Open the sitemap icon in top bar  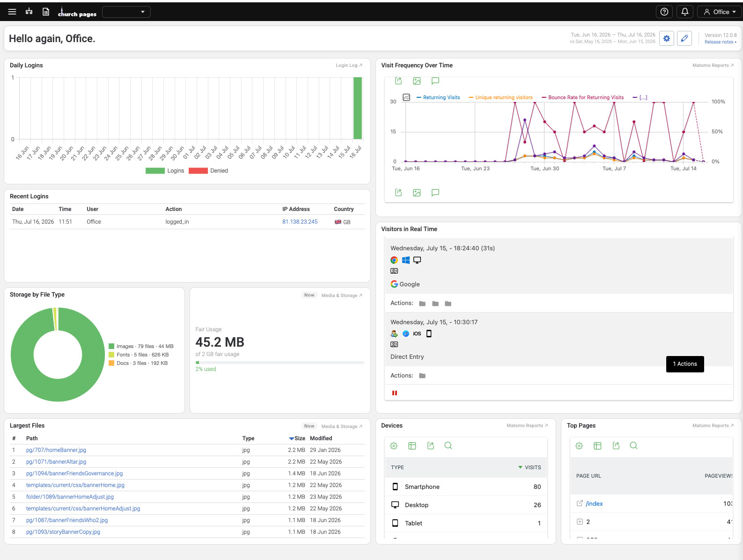point(29,12)
